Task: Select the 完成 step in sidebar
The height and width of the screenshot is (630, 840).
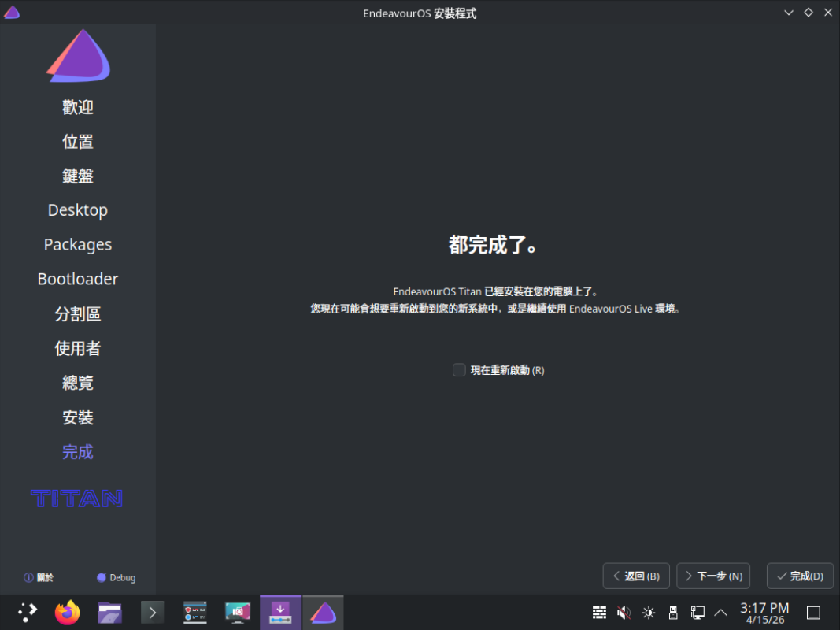Action: click(x=78, y=452)
